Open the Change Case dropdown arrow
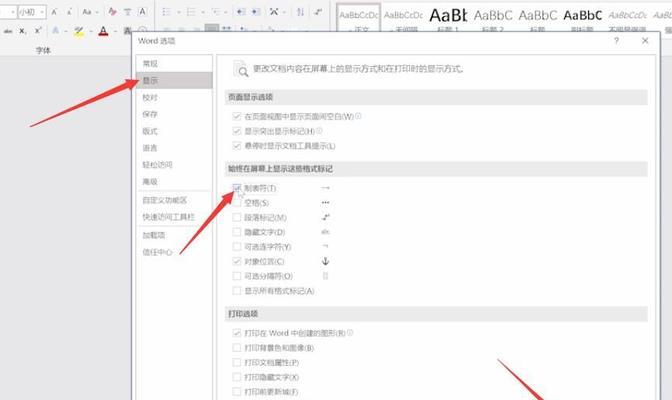672x400 pixels. click(x=97, y=12)
